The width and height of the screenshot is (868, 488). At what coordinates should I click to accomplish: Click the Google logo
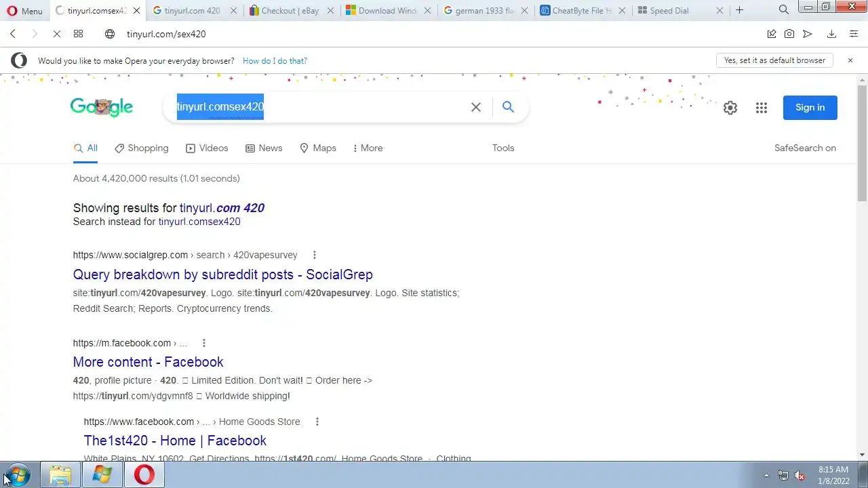tap(102, 107)
